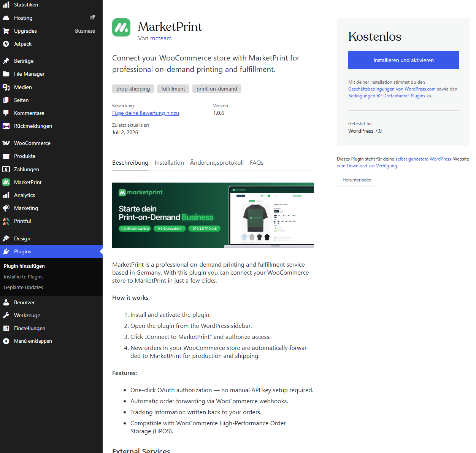This screenshot has height=453, width=476.
Task: Select the drop-shipping tag
Action: pos(133,89)
